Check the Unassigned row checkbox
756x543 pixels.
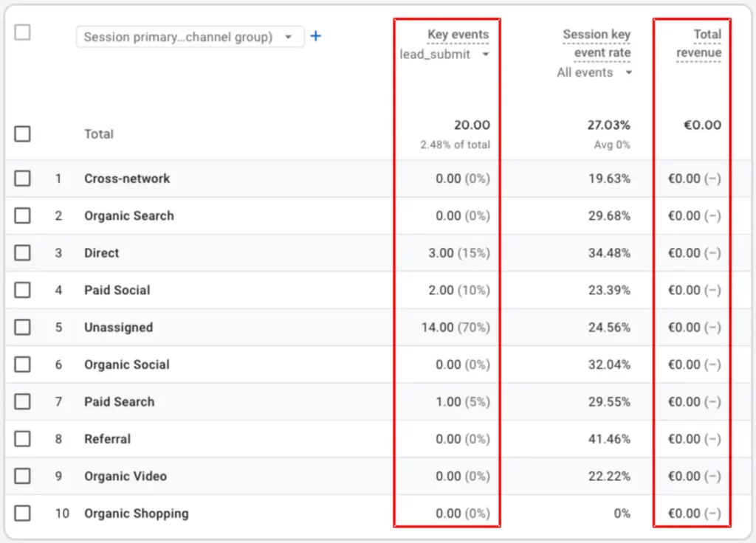tap(22, 327)
